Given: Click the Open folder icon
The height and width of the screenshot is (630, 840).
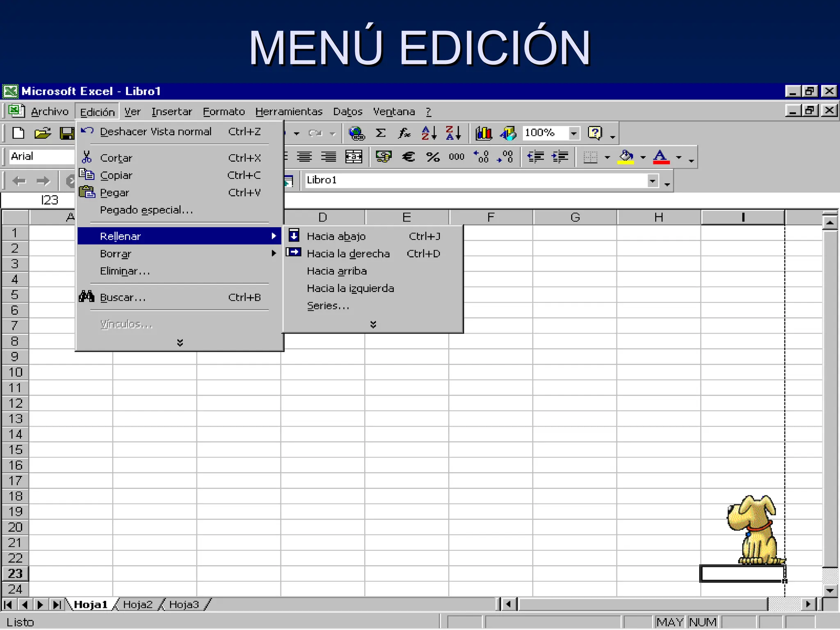Looking at the screenshot, I should (x=42, y=133).
